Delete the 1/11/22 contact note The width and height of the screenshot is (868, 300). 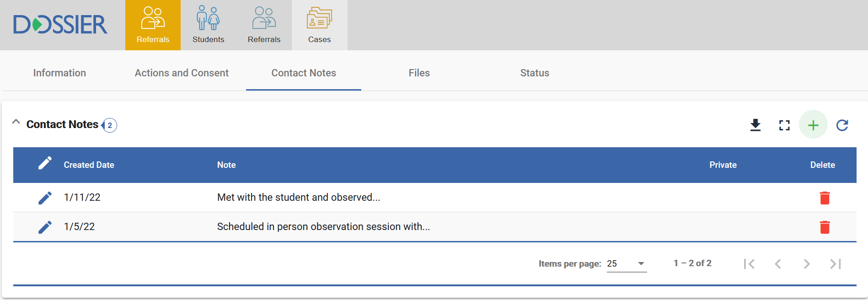point(825,198)
